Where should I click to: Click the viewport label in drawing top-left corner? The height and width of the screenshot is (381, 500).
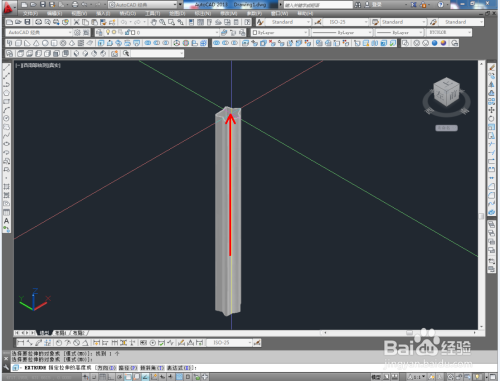coord(38,65)
